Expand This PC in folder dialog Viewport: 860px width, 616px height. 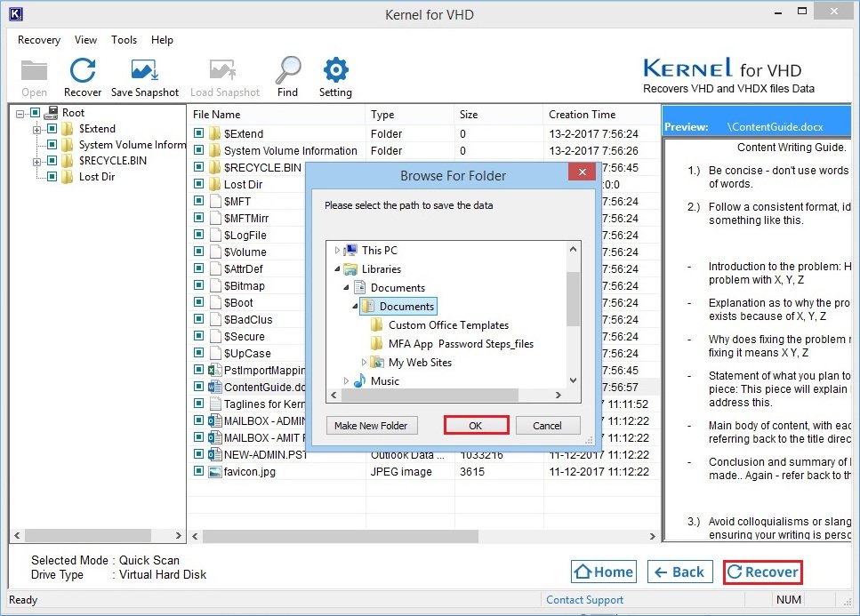tap(337, 251)
